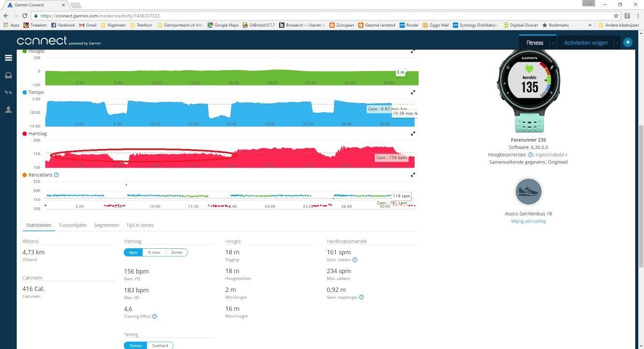Open the Gezond verstand bookmark
The height and width of the screenshot is (349, 644).
(x=377, y=25)
